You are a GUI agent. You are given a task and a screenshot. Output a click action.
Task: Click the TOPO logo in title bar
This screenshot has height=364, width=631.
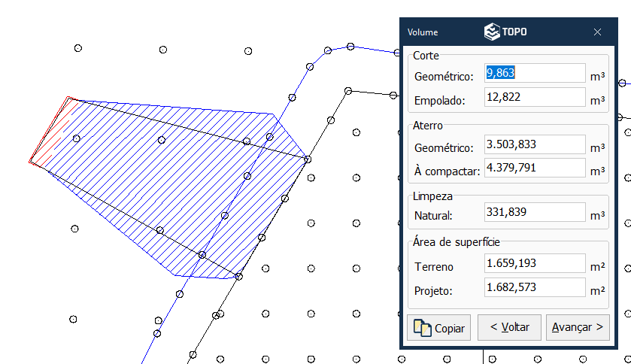pos(505,32)
